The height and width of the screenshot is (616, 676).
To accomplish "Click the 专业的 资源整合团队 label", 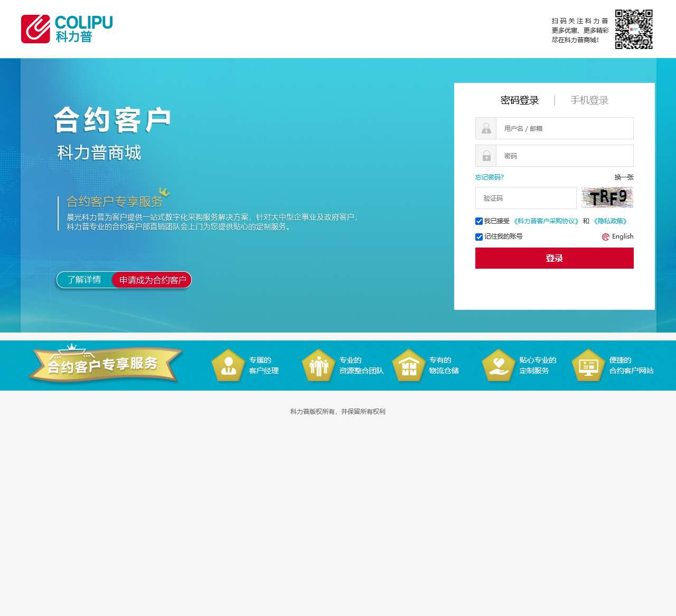I will click(x=361, y=365).
